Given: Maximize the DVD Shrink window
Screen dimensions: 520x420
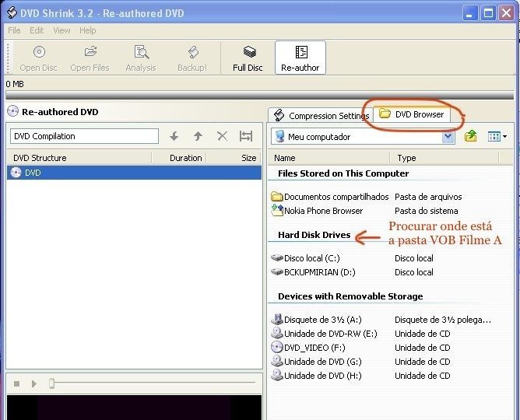Looking at the screenshot, I should coord(488,13).
